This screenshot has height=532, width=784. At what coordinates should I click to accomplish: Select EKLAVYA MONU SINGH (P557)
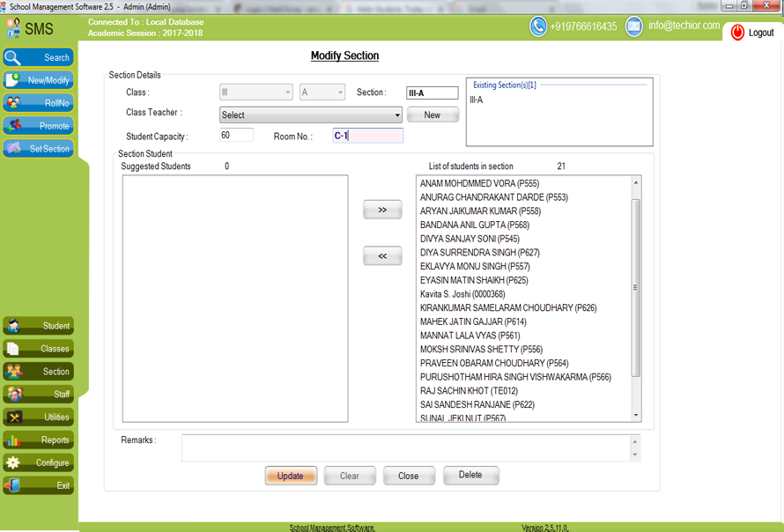(x=475, y=267)
